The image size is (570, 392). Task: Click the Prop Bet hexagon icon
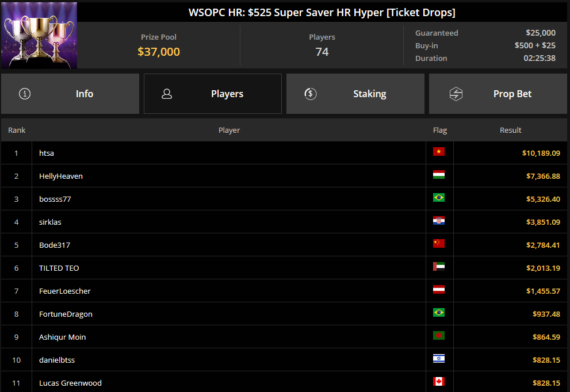456,94
